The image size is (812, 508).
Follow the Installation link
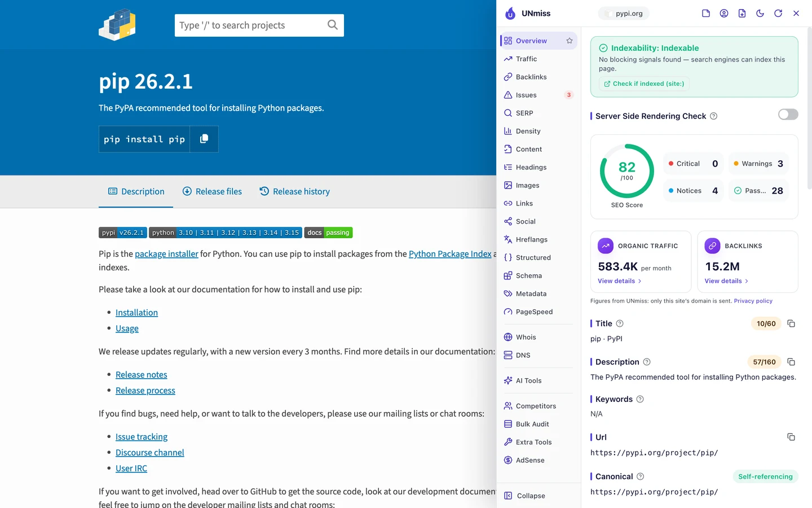(136, 313)
